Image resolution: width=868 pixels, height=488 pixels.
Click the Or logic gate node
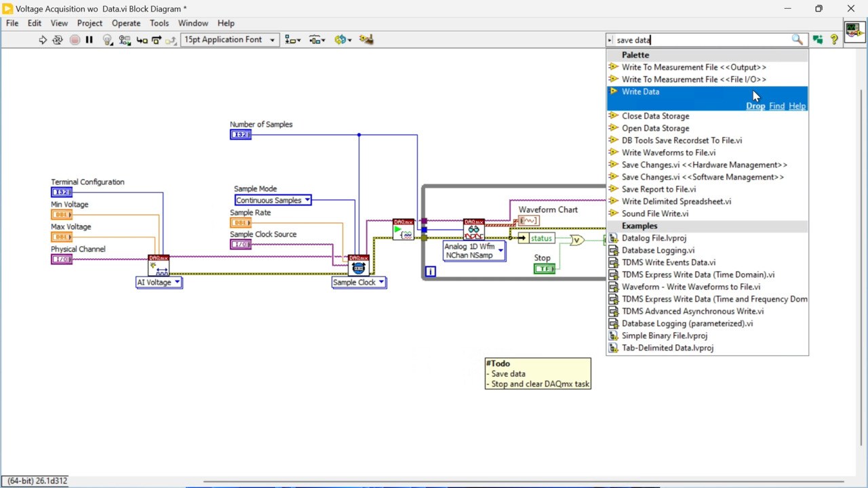(x=576, y=240)
